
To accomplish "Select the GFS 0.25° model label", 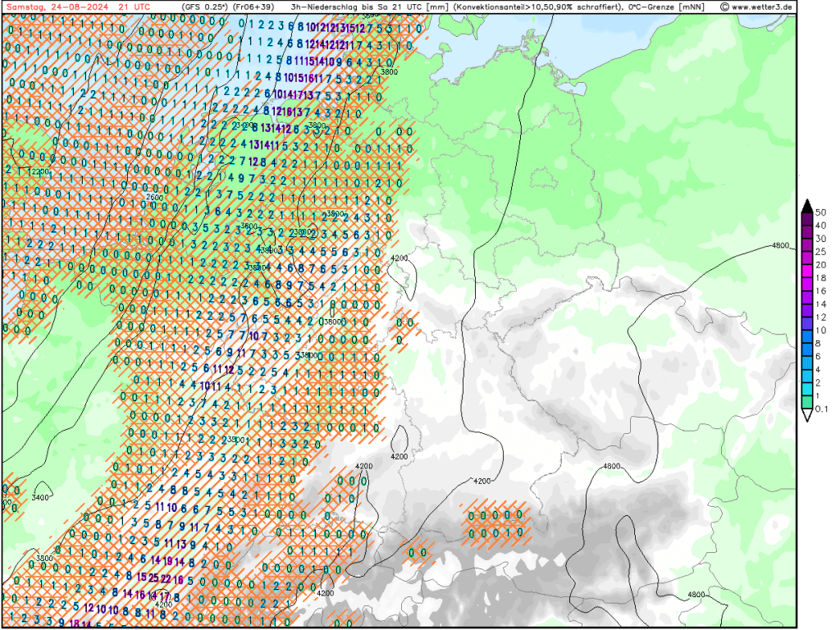I will (x=205, y=7).
